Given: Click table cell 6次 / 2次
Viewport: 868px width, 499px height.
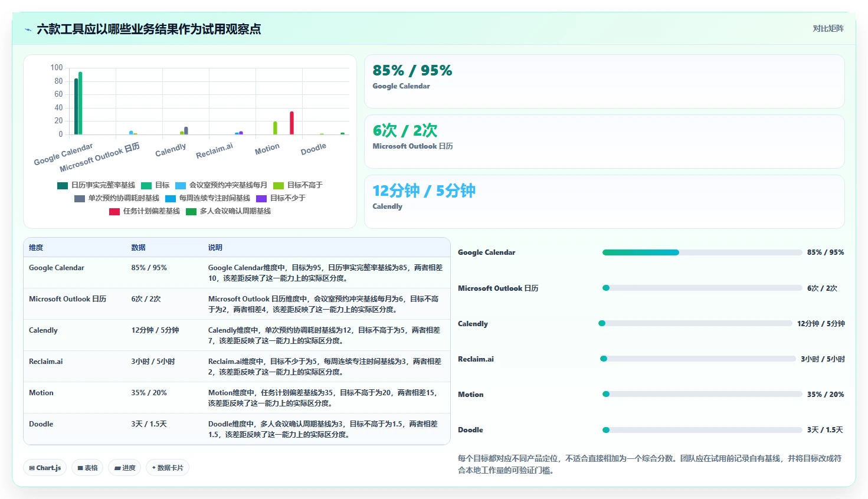Looking at the screenshot, I should tap(146, 299).
